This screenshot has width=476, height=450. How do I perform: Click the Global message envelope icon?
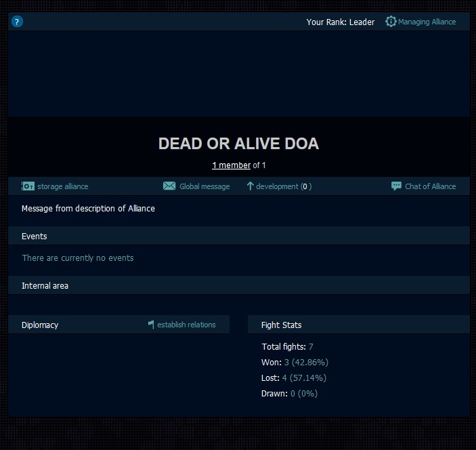click(169, 186)
